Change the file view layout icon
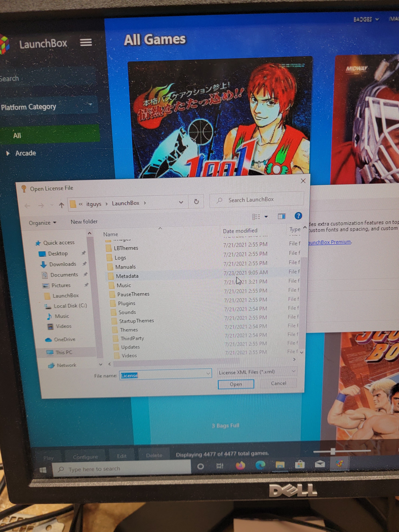Screen dimensions: 399x532 coord(256,217)
